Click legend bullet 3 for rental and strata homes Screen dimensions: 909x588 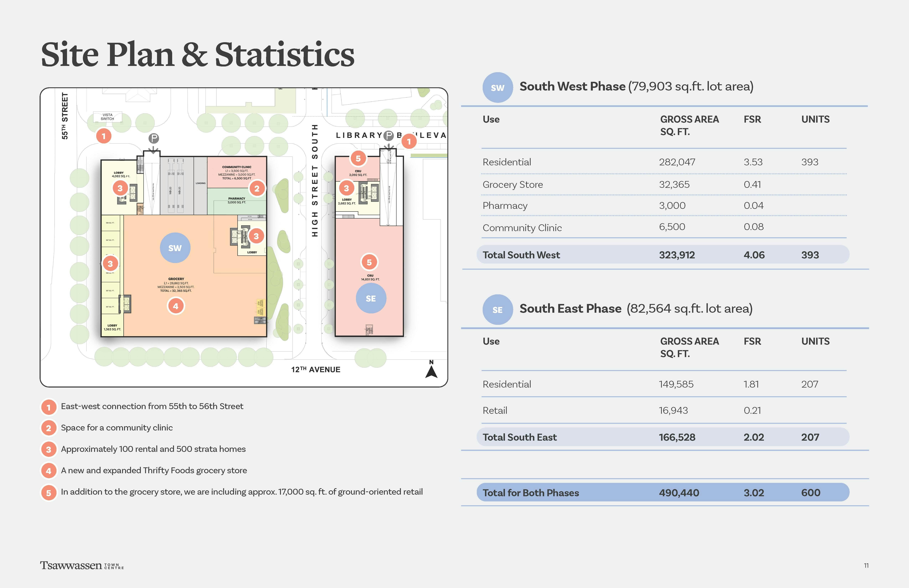tap(48, 449)
